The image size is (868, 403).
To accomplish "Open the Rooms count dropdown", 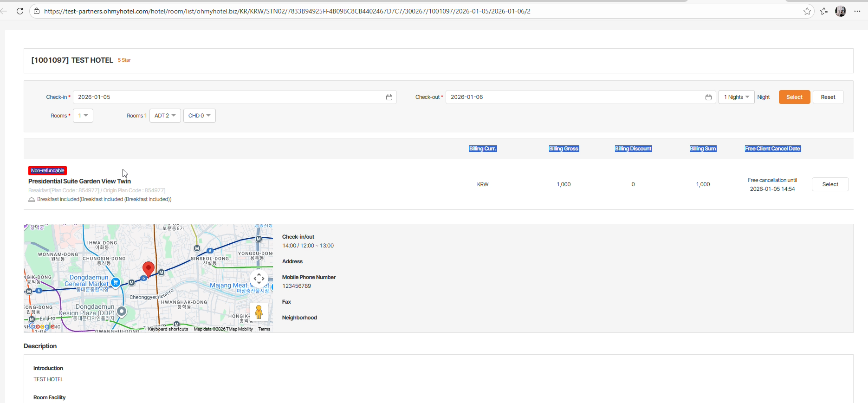I will click(x=83, y=116).
